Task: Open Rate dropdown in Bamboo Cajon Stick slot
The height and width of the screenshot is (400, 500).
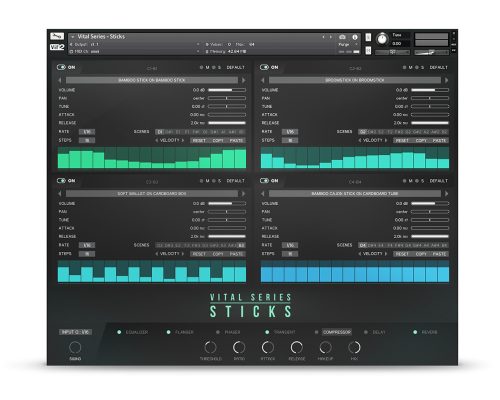Action: (x=290, y=245)
